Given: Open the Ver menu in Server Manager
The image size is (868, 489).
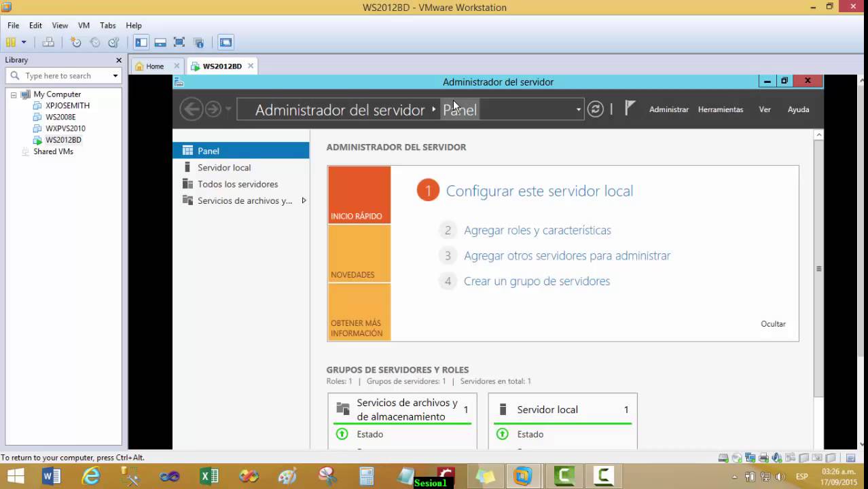Looking at the screenshot, I should (x=765, y=109).
